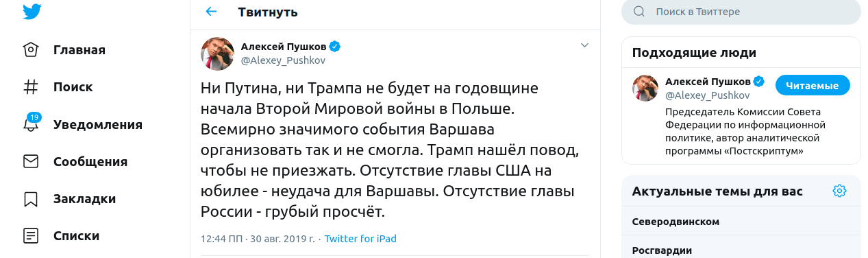The height and width of the screenshot is (258, 868).
Task: Toggle the Читаемые follow button
Action: [813, 86]
